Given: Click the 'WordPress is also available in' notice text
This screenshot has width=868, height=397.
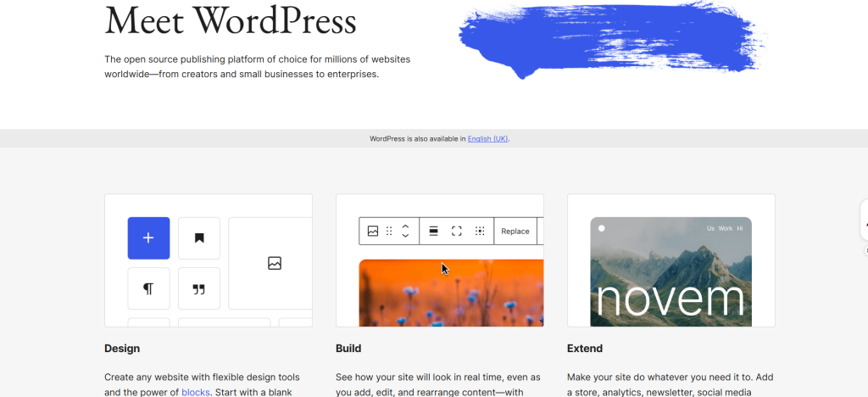Looking at the screenshot, I should point(417,139).
